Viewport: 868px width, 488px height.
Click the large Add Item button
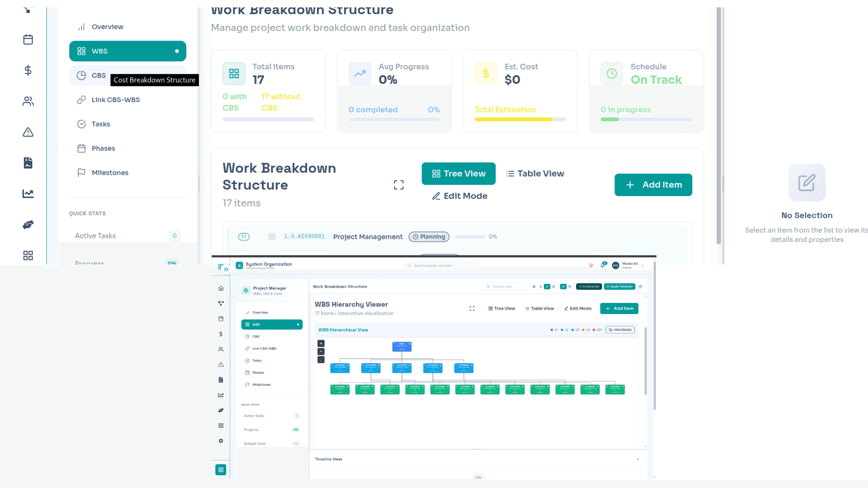click(653, 185)
